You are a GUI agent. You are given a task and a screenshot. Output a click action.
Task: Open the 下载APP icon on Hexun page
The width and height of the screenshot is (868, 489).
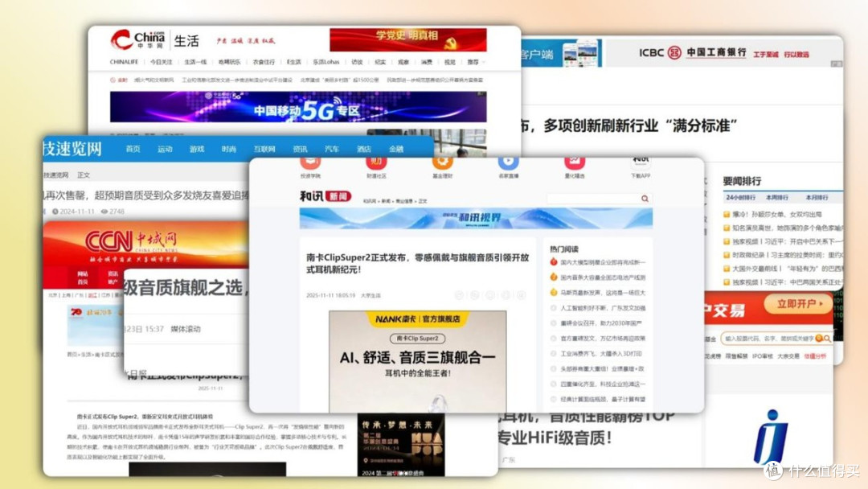(641, 162)
